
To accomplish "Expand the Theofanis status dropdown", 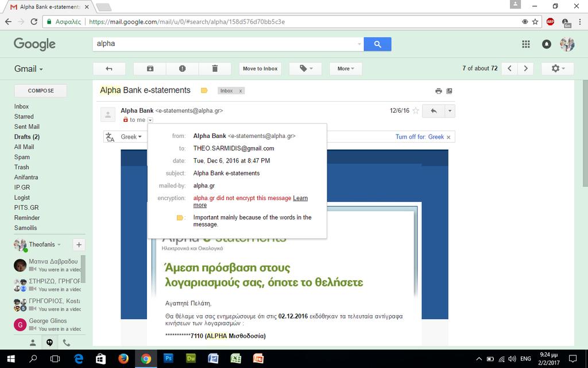I will pyautogui.click(x=59, y=245).
